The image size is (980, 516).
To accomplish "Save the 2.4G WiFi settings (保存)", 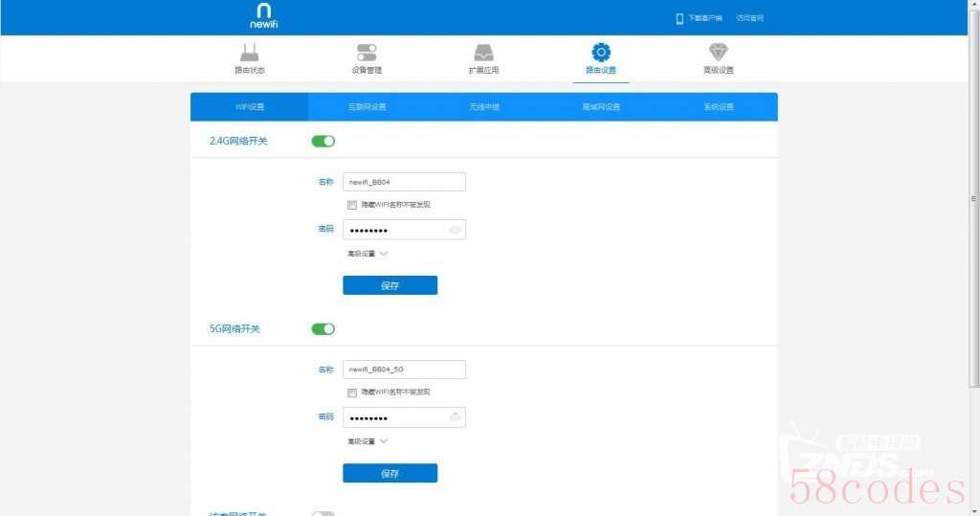I will coord(390,285).
